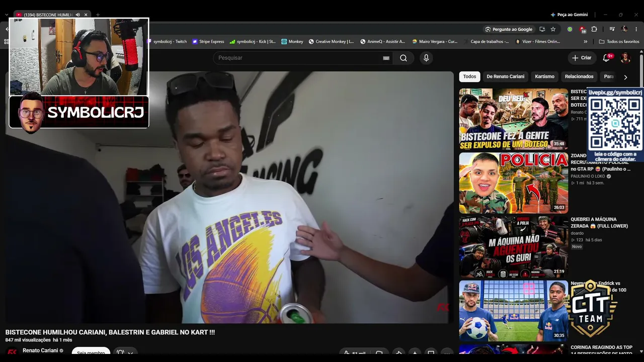Open the POLICIA recruitment video thumbnail
The height and width of the screenshot is (362, 644).
(514, 183)
